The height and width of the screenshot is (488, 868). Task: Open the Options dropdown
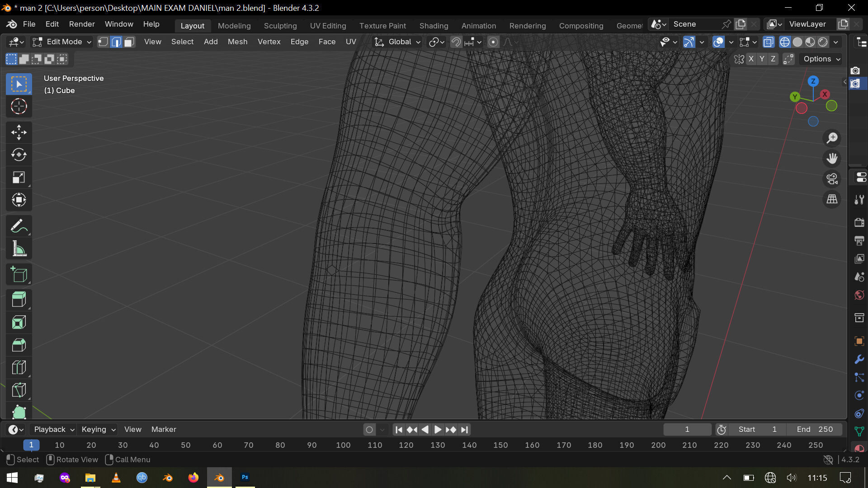[821, 59]
